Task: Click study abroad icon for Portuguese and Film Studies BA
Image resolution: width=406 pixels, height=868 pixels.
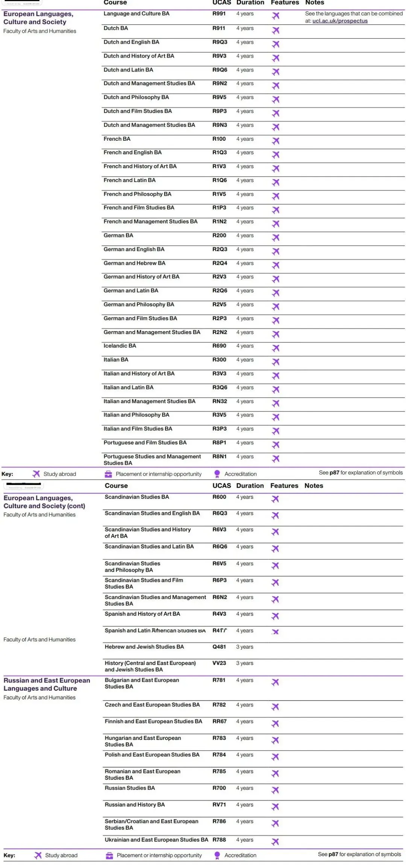Action: 276,445
